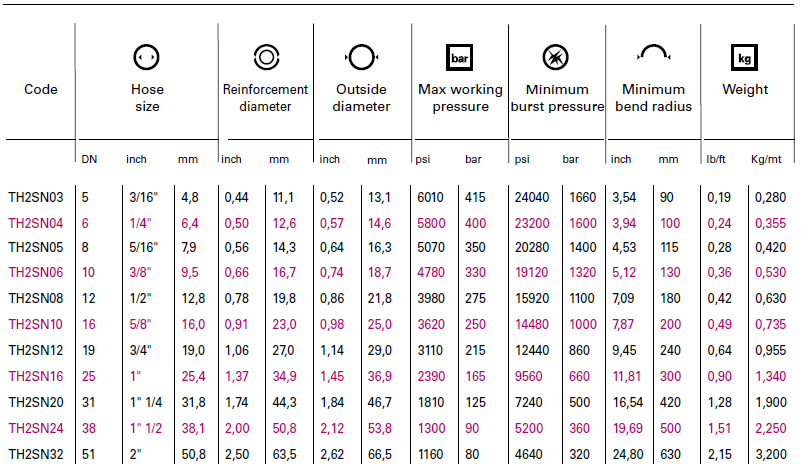This screenshot has width=801, height=464.
Task: Click the 44,3 mm reinforcement diameter value
Action: (x=284, y=403)
